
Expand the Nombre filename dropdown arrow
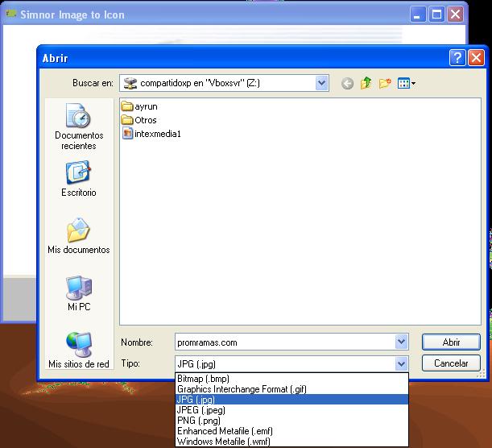point(401,342)
